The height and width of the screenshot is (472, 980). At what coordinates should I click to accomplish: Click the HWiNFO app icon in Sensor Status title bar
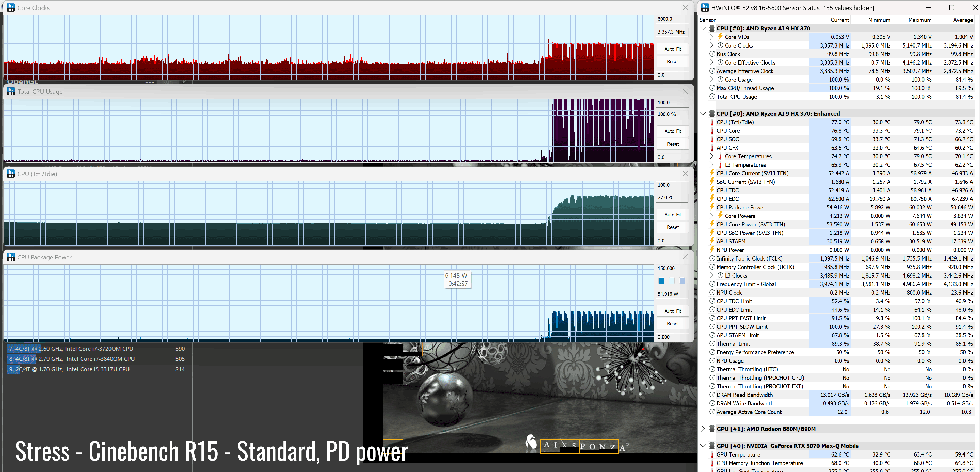click(x=705, y=7)
